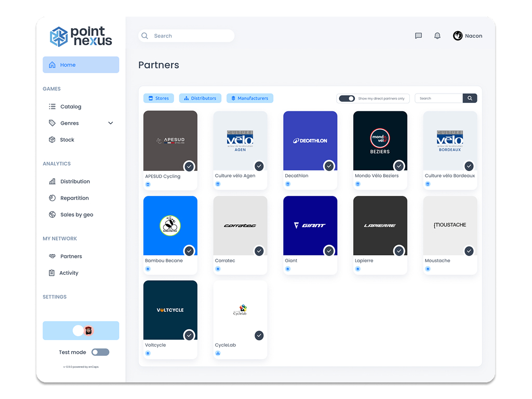Screen dimensions: 532x399
Task: Open the Voltcycle partner card
Action: (x=170, y=320)
